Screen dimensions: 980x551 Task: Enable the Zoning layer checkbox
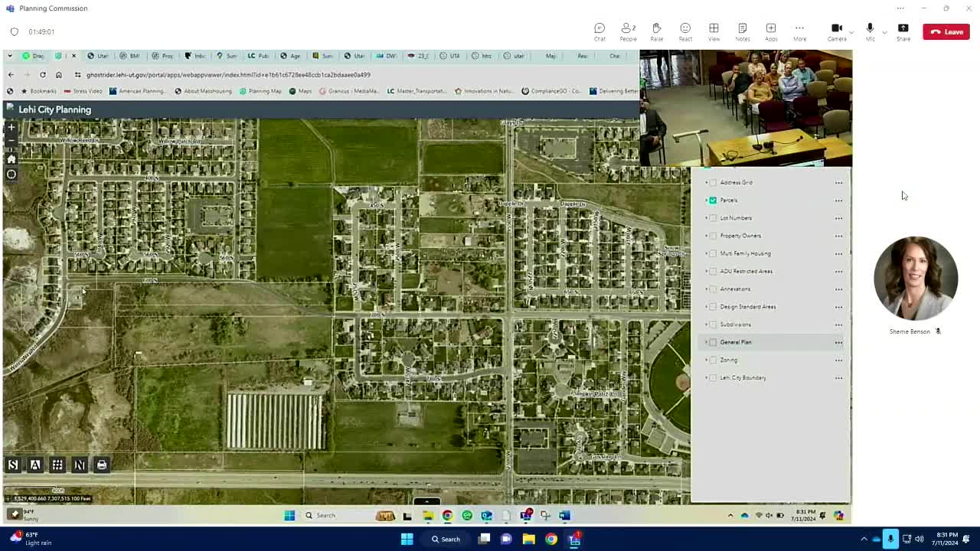713,360
